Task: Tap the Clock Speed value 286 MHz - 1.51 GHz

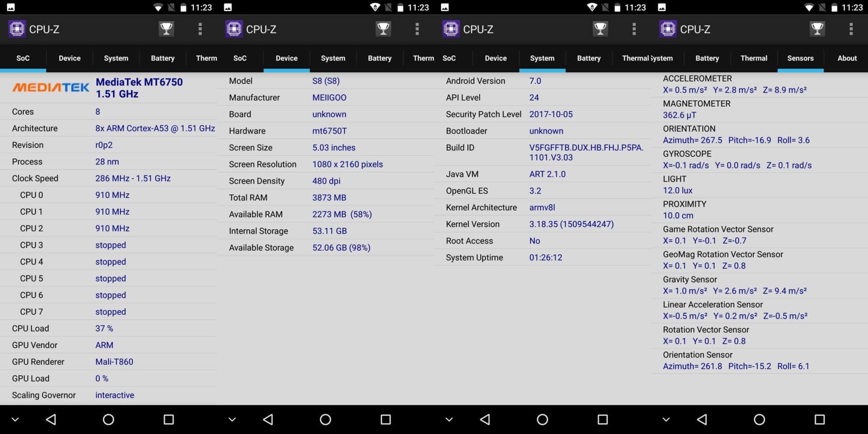Action: pyautogui.click(x=133, y=178)
